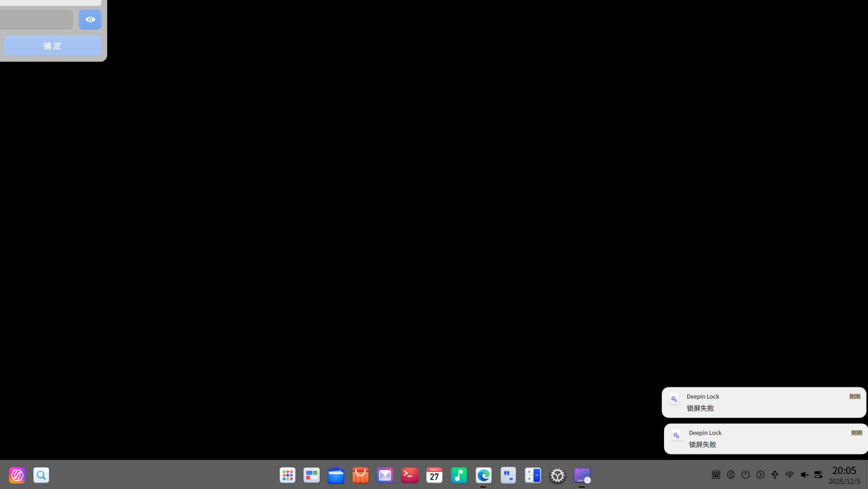The width and height of the screenshot is (868, 489).
Task: Open the red Terminal app
Action: pos(410,475)
